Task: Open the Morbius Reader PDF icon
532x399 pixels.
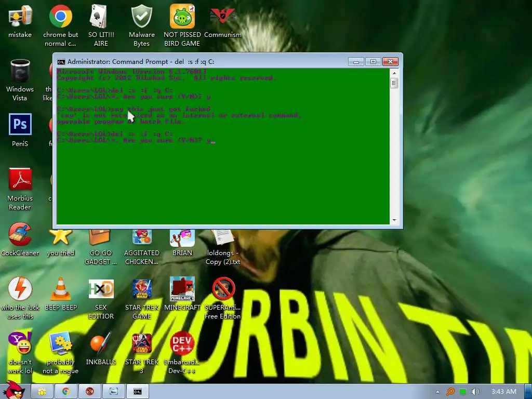Action: pos(20,189)
